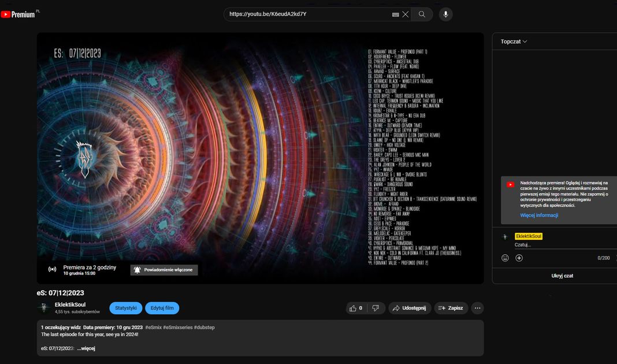
Task: Dislike the video with thumbs down
Action: [x=376, y=308]
